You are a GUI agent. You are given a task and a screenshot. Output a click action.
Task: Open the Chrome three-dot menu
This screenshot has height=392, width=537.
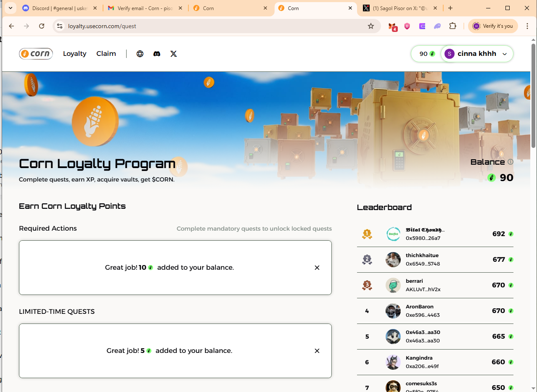click(x=527, y=26)
